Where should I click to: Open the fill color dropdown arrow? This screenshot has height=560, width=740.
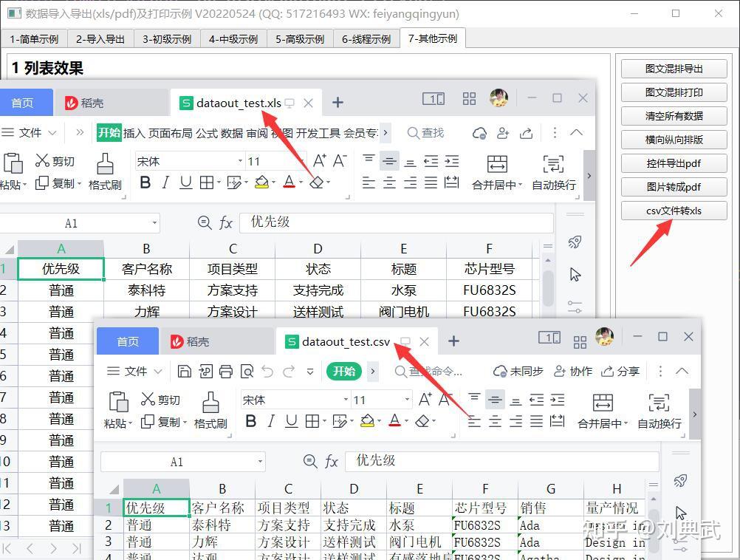[272, 182]
